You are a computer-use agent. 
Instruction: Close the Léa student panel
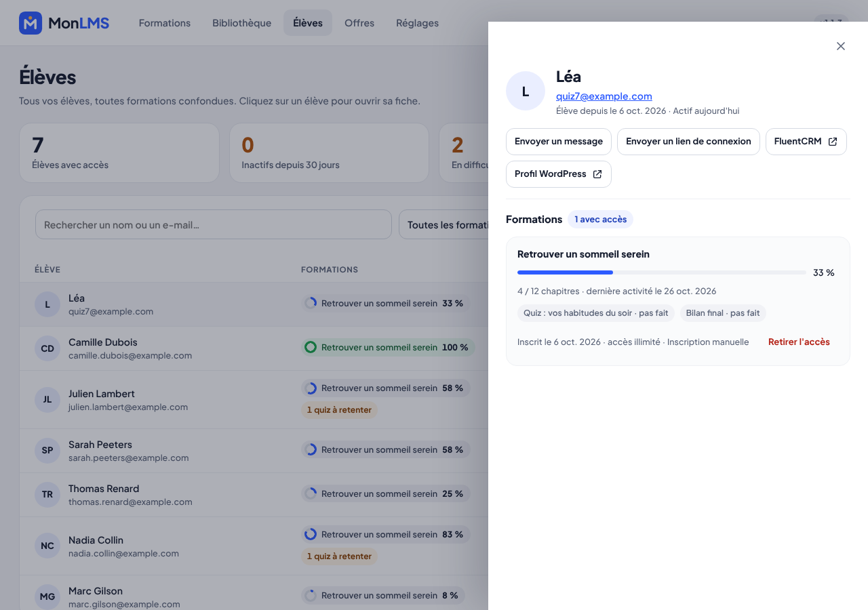(x=841, y=46)
